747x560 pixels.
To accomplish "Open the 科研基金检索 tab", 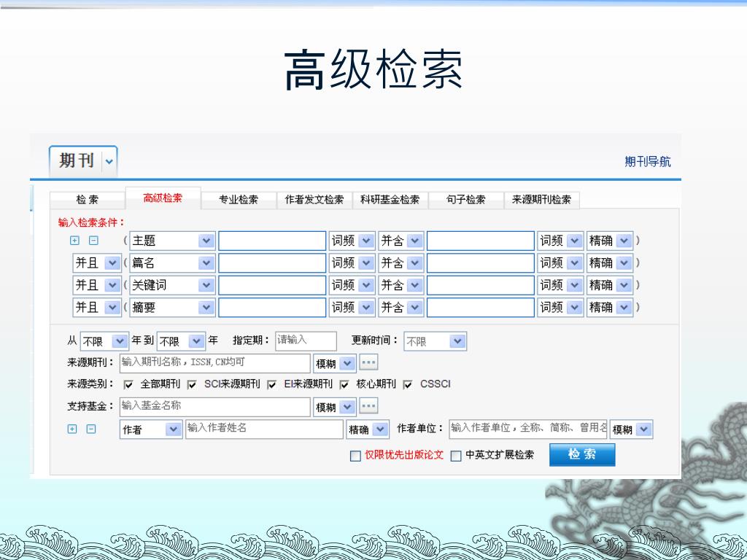I will (390, 200).
